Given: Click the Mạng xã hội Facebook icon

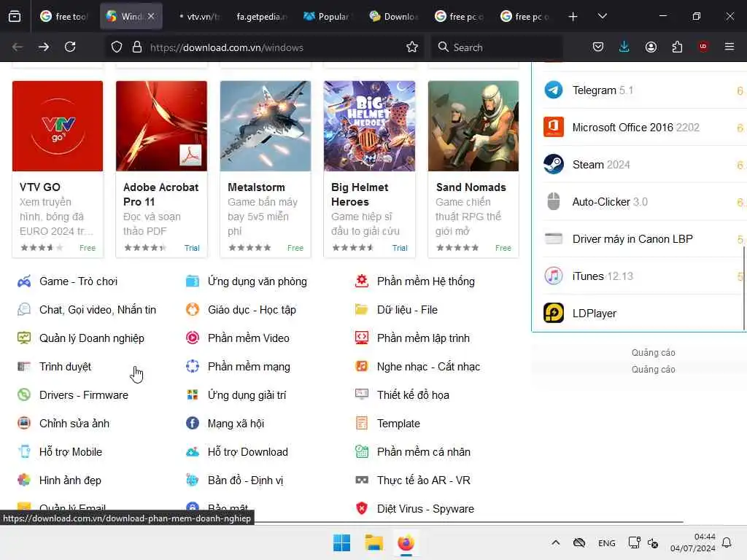Looking at the screenshot, I should (193, 424).
